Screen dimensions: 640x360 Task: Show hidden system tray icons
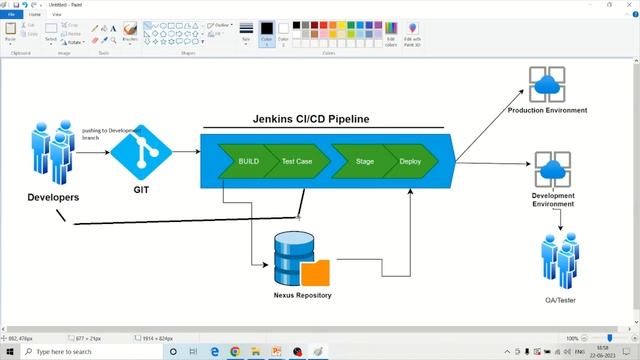tap(507, 351)
